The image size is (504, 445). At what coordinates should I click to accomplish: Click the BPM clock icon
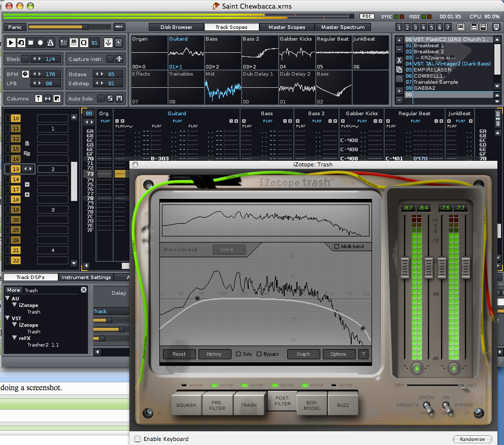[x=25, y=74]
